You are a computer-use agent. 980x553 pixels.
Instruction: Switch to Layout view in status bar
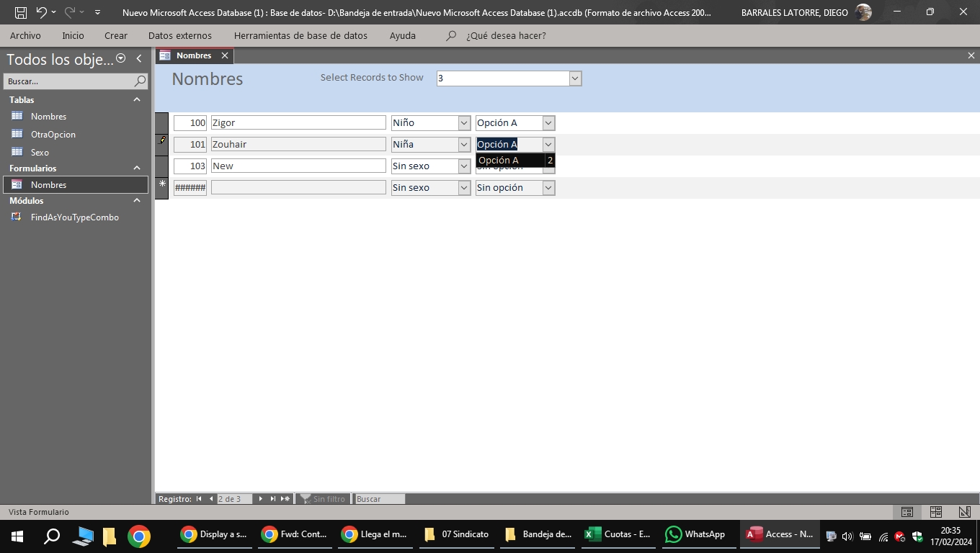(936, 512)
